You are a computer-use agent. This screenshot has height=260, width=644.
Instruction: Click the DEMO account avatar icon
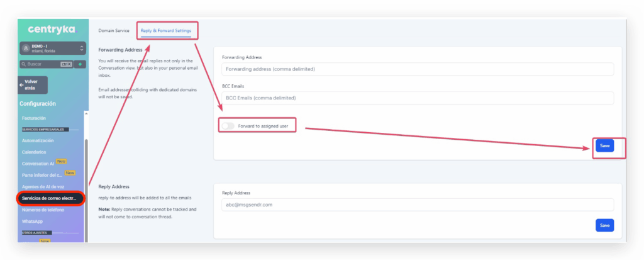25,48
